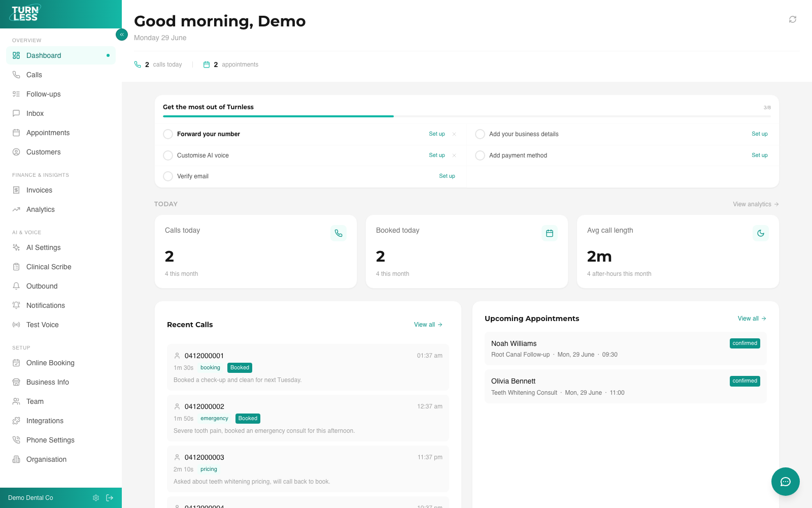
Task: Tick the Add your business details circle
Action: tap(480, 134)
